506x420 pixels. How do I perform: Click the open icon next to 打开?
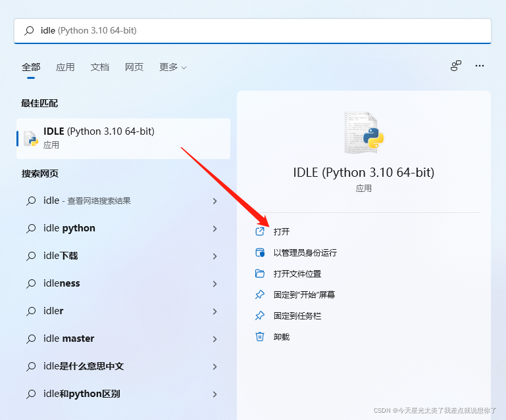tap(260, 231)
